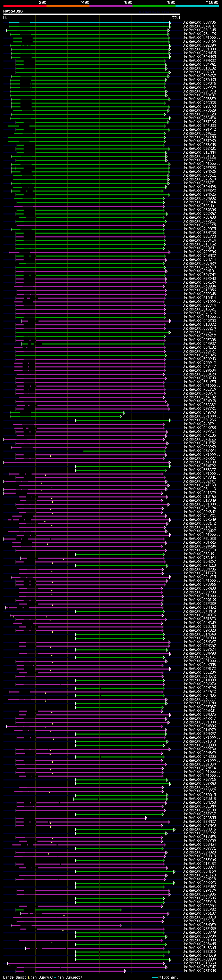This screenshot has height=980, width=222.
Task: Click hit label UniRef100_Q8GWF4
Action: point(199,118)
